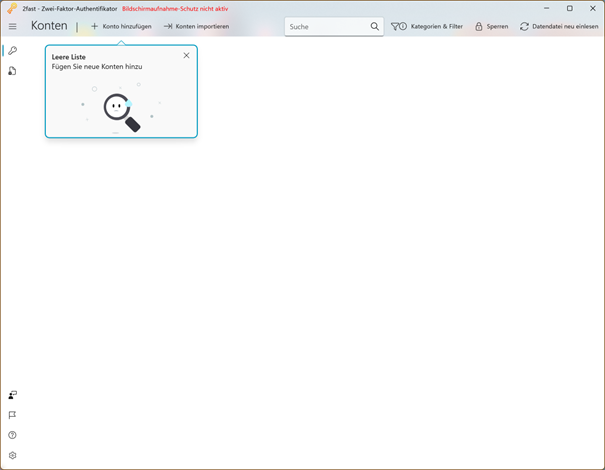Close the Leere Liste tip popup
605x470 pixels.
point(186,56)
